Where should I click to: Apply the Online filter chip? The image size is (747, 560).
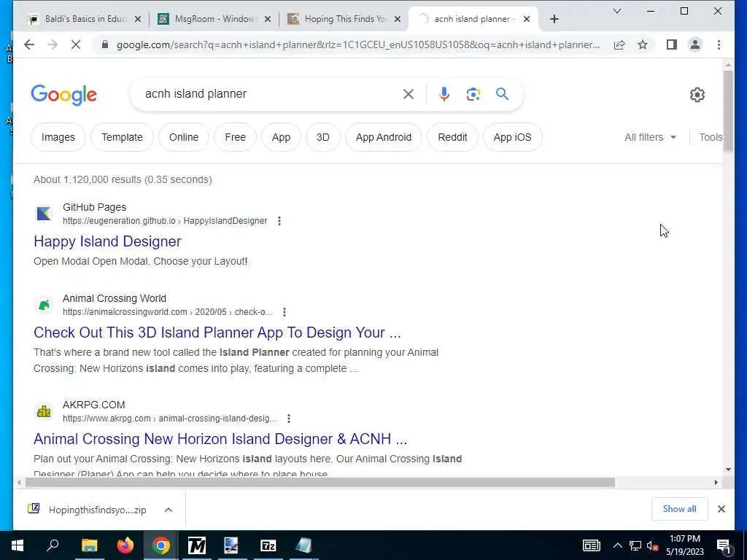click(x=184, y=137)
